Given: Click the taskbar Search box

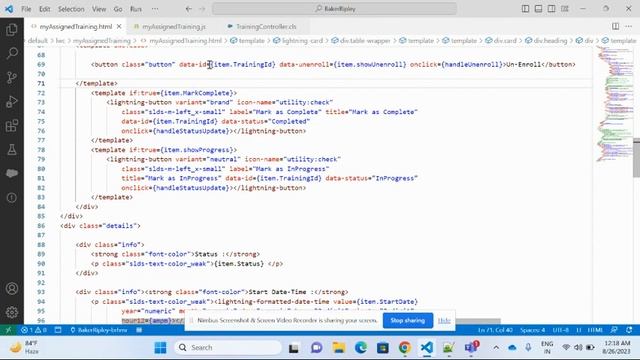Looking at the screenshot, I should point(228,348).
